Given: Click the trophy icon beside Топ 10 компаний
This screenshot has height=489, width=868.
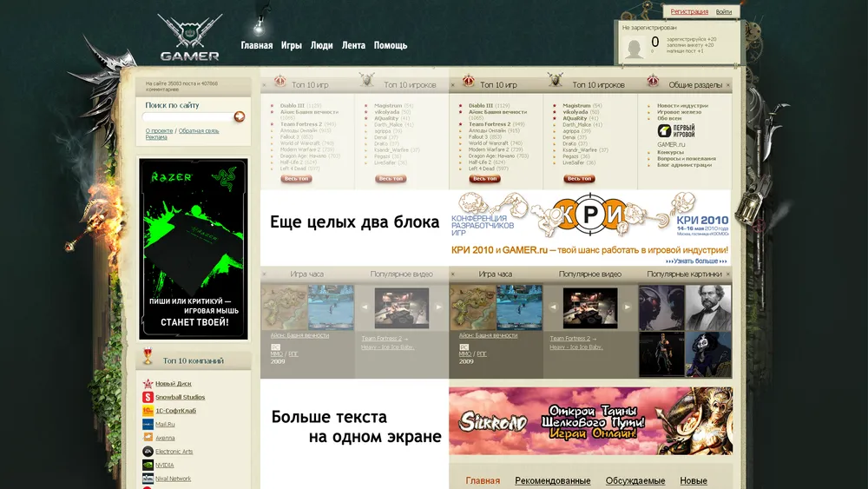Looking at the screenshot, I should [x=148, y=356].
